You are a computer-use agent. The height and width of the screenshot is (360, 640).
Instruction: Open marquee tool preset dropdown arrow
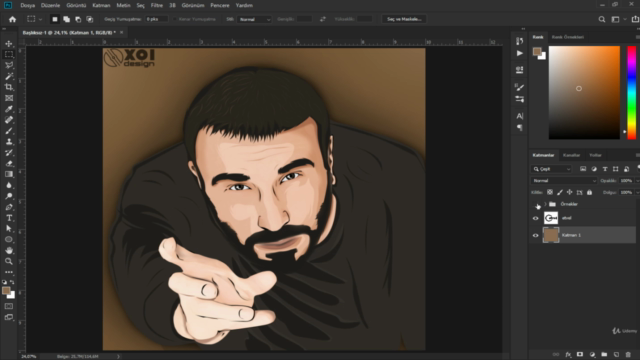40,19
